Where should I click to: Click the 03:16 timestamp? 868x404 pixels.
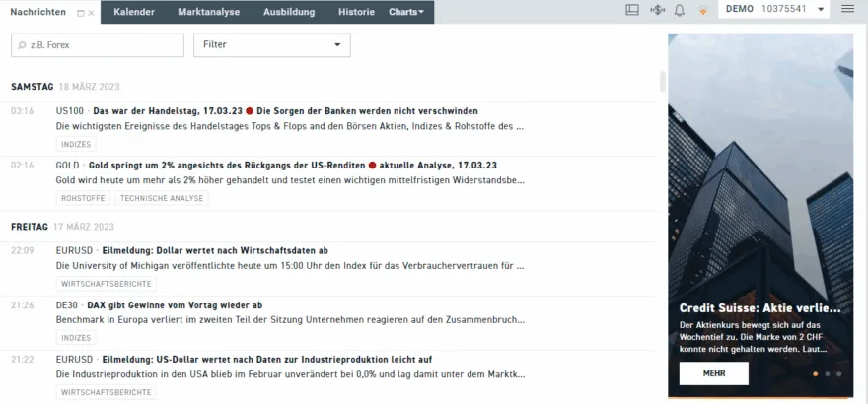coord(22,111)
